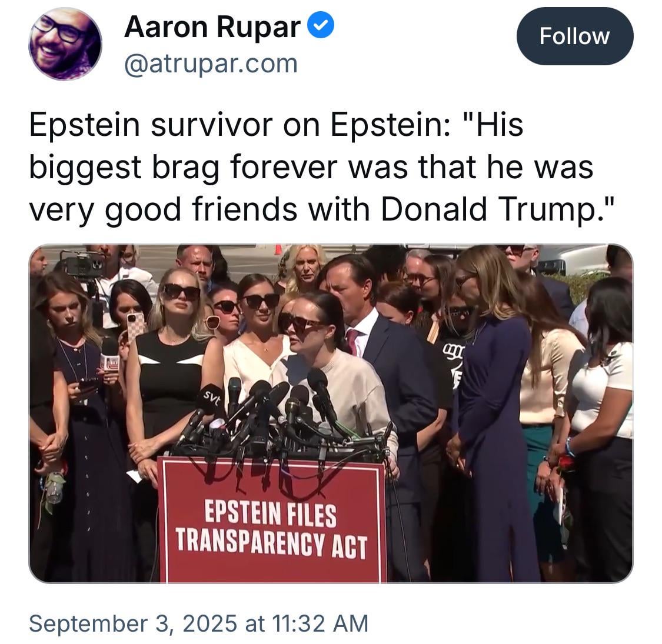
Task: Open the Aaron Rupar display name
Action: 212,27
